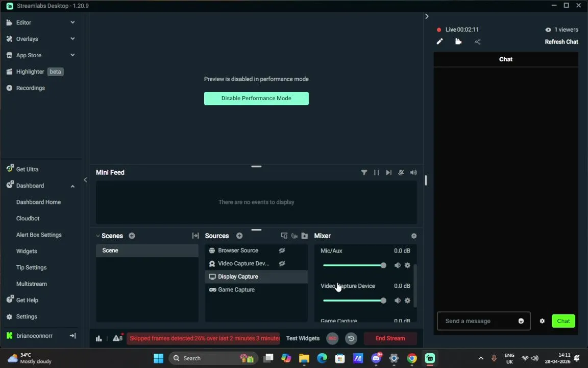Toggle REC recording button
588x368 pixels.
pos(332,339)
